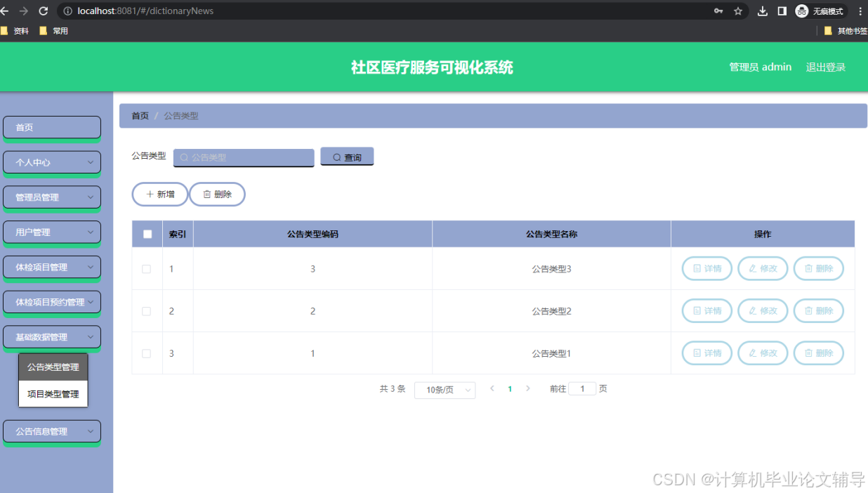Viewport: 868px width, 493px height.
Task: Click the 公告类型 search input field
Action: (243, 157)
